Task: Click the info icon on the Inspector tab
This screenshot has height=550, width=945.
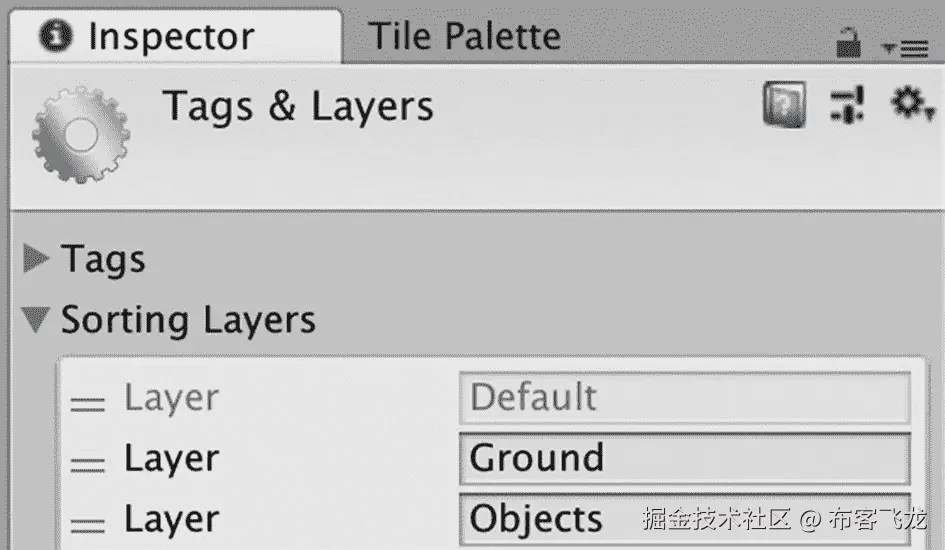Action: click(x=58, y=37)
